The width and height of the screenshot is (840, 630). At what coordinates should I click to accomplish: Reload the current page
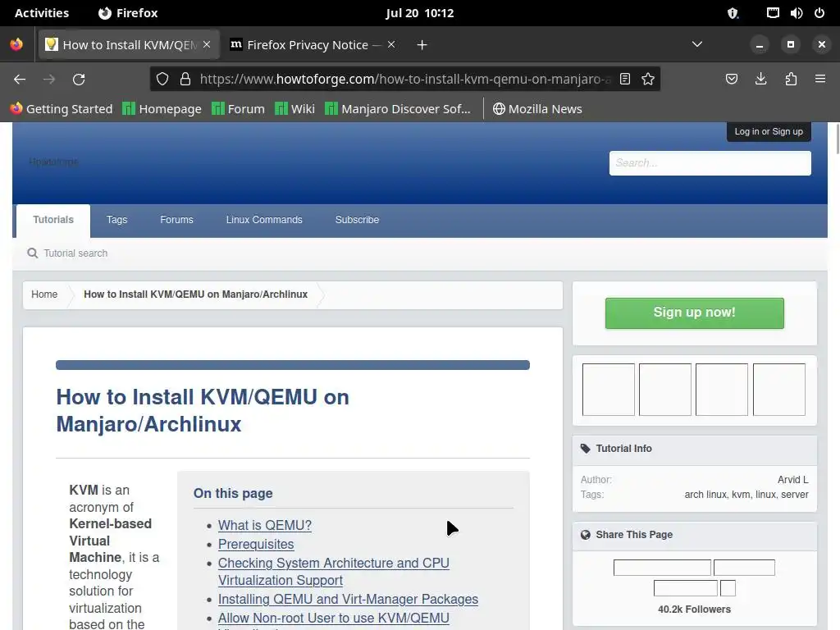coord(79,80)
